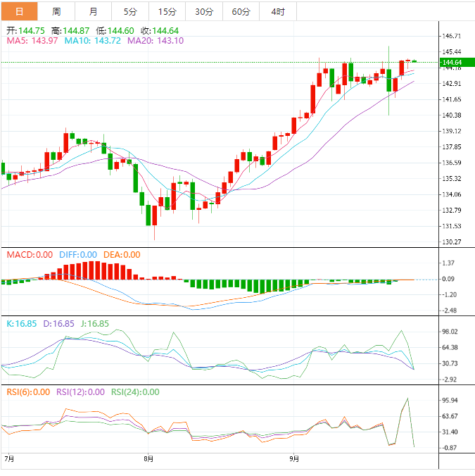This screenshot has width=475, height=476.
Task: Click the DEA value label
Action: [x=122, y=255]
